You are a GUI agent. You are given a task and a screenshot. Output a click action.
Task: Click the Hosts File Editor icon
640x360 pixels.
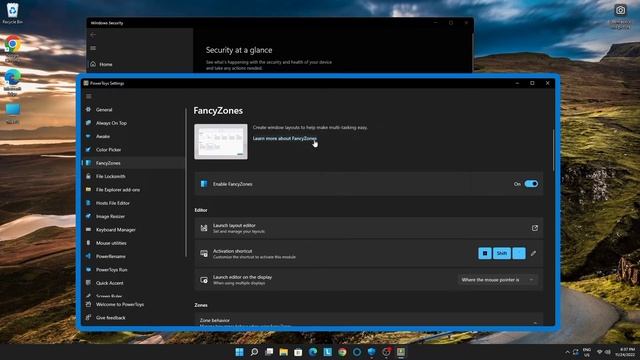click(x=88, y=203)
